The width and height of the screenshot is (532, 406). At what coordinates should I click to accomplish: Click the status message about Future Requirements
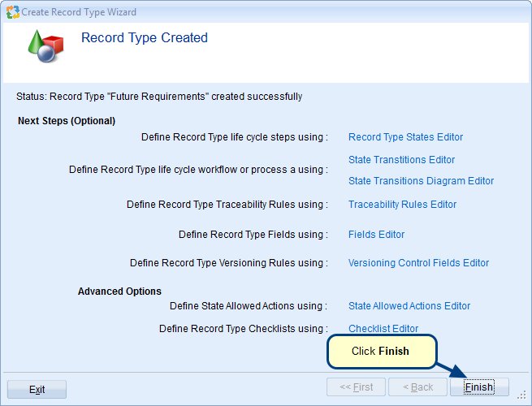tap(159, 97)
